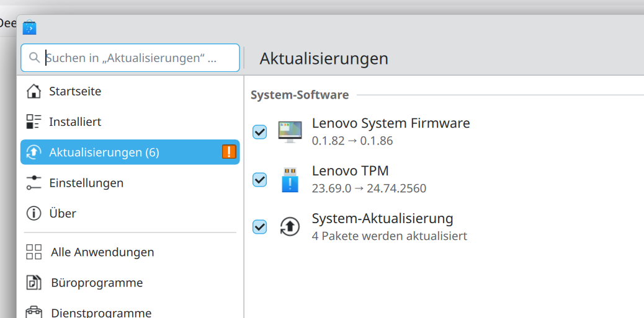Toggle the System-Aktualisierung checkbox
This screenshot has width=644, height=318.
tap(259, 226)
